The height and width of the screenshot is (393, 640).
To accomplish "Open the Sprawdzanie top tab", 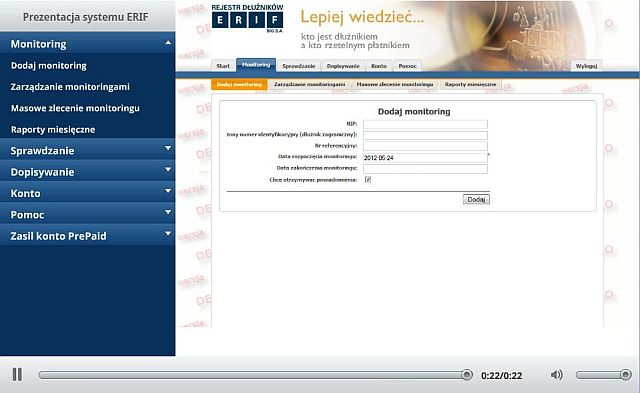I will (x=298, y=66).
